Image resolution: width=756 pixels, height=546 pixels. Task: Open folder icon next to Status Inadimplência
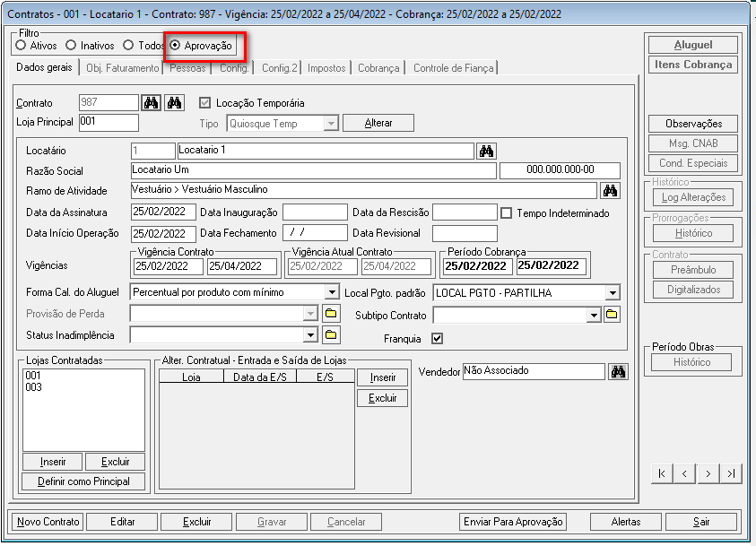[331, 334]
